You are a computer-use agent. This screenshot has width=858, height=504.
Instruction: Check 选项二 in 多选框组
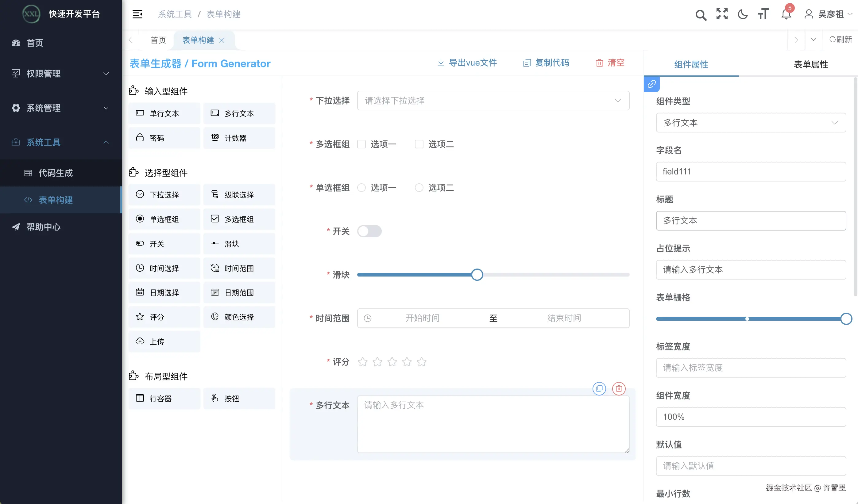tap(419, 144)
